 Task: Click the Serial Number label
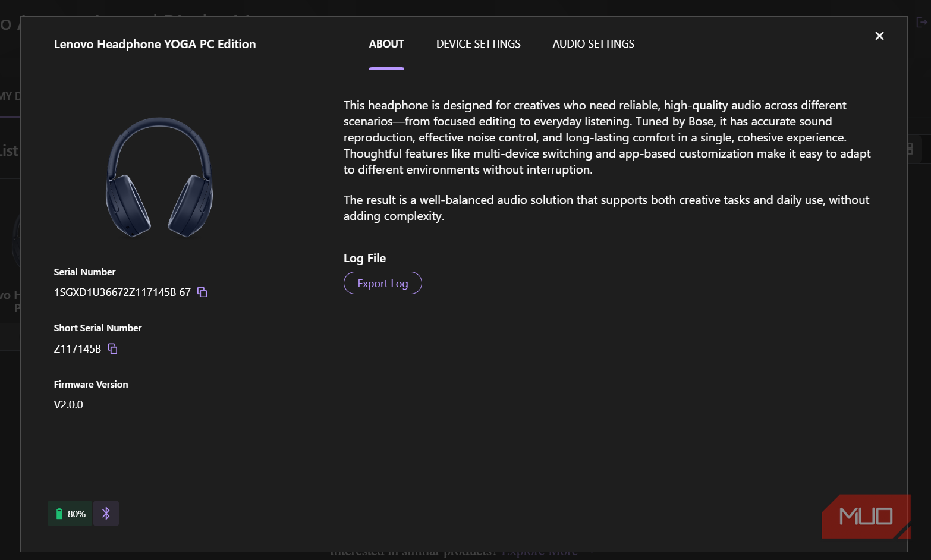pos(84,272)
